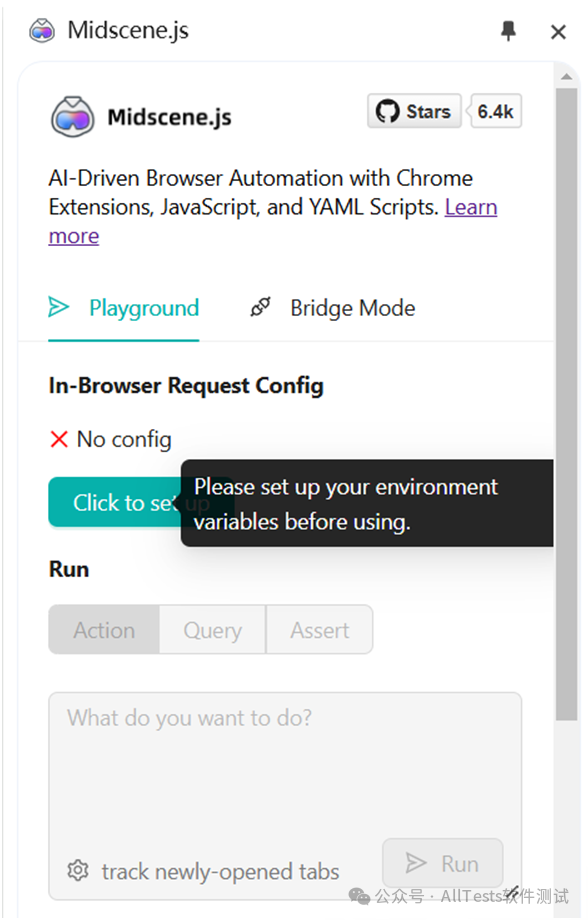Click the vertical scrollbar thumb

point(566,404)
